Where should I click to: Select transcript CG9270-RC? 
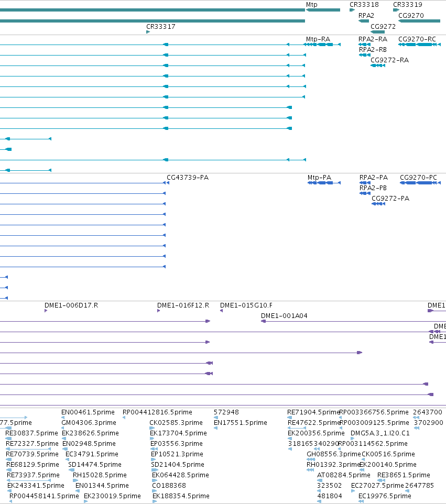(417, 39)
